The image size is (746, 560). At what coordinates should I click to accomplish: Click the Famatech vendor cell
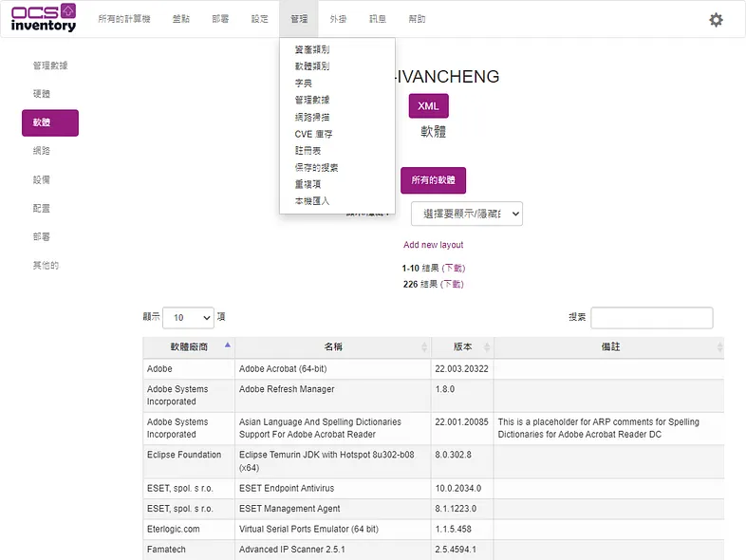(189, 550)
